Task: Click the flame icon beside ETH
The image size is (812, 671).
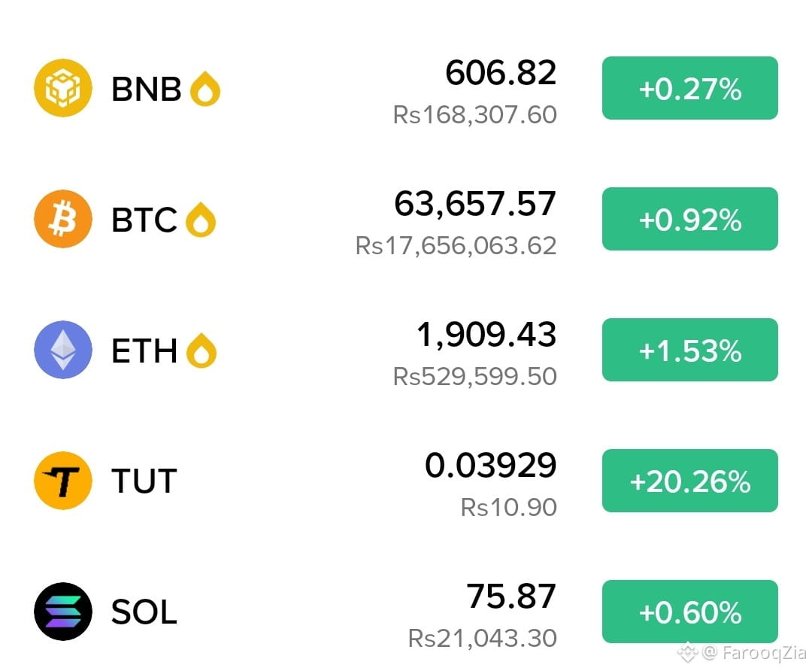Action: point(201,351)
